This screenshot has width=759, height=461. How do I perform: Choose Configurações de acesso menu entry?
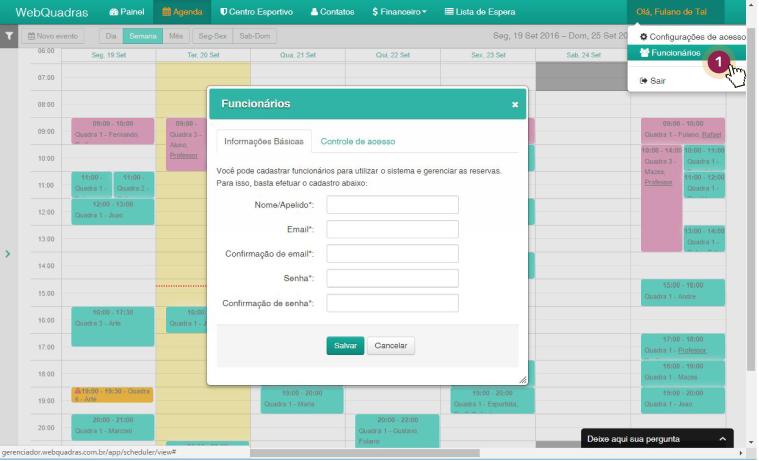coord(691,36)
